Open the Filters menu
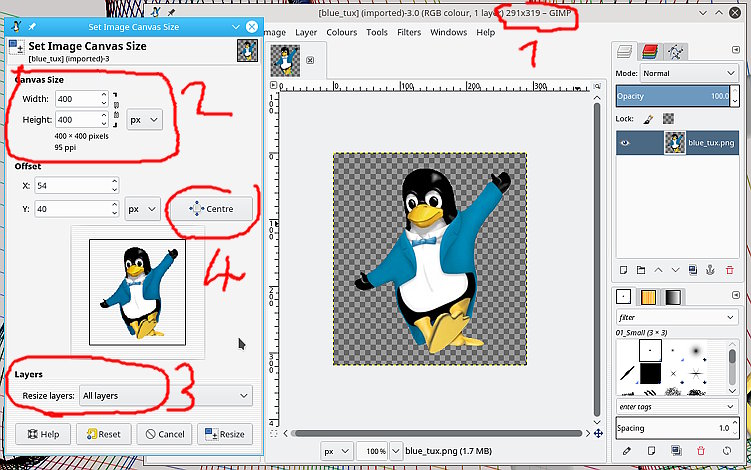 click(x=409, y=32)
